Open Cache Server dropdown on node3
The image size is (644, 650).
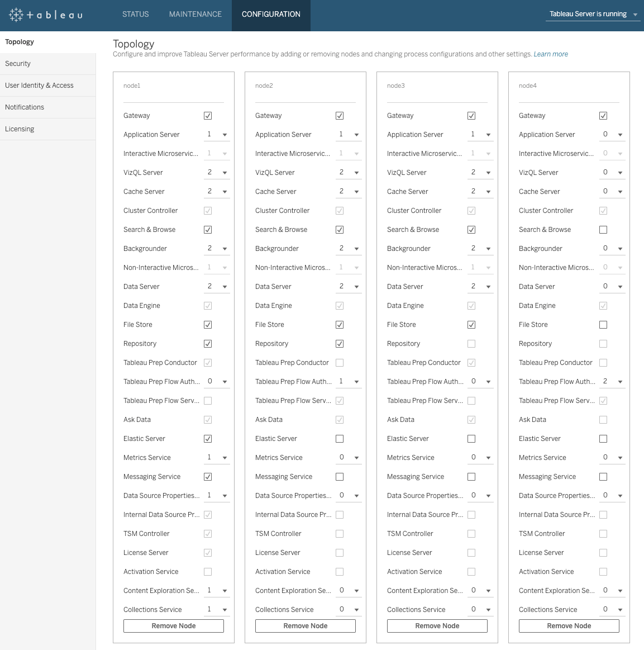(480, 192)
